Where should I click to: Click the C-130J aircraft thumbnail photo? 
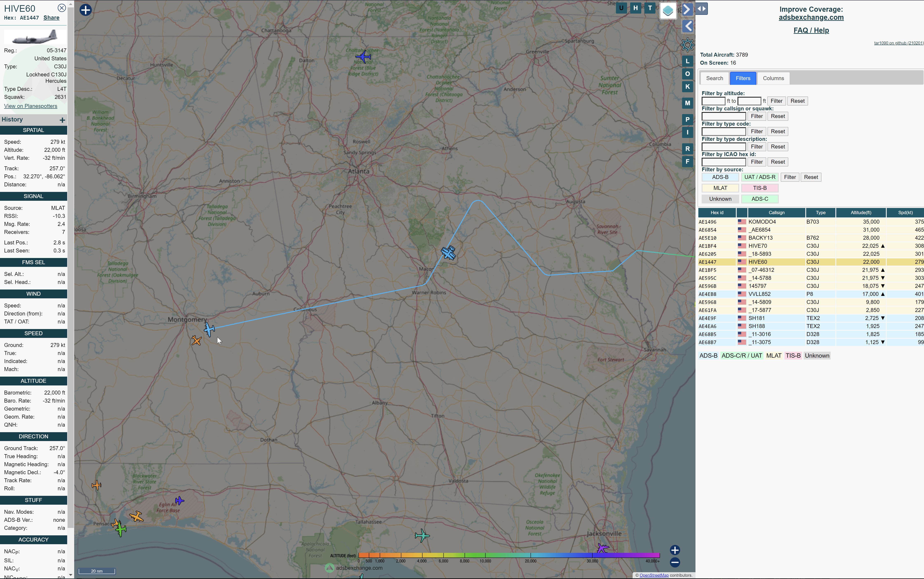[34, 37]
